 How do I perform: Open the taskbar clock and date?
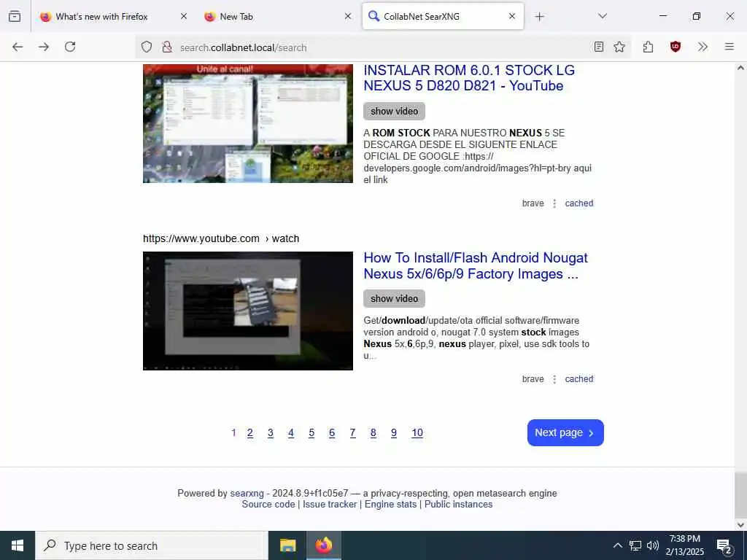pos(684,545)
